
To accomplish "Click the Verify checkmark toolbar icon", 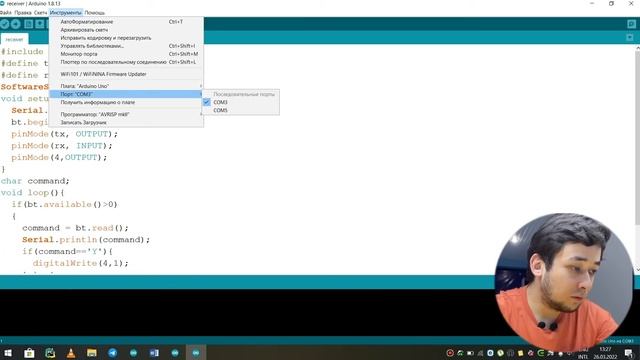I will pyautogui.click(x=4, y=24).
